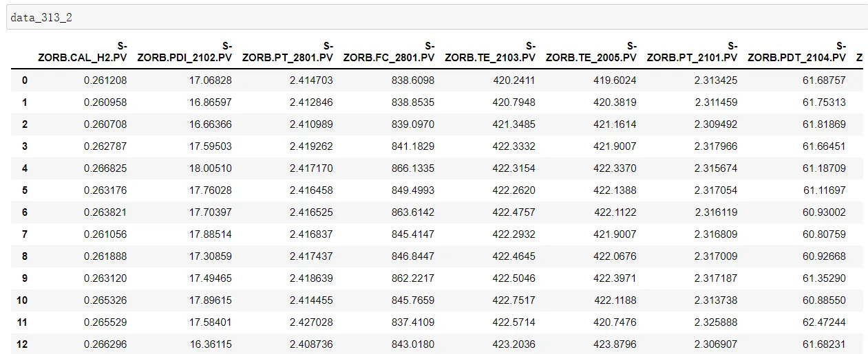Click row index 0
Screen dimensions: 868x354
25,80
